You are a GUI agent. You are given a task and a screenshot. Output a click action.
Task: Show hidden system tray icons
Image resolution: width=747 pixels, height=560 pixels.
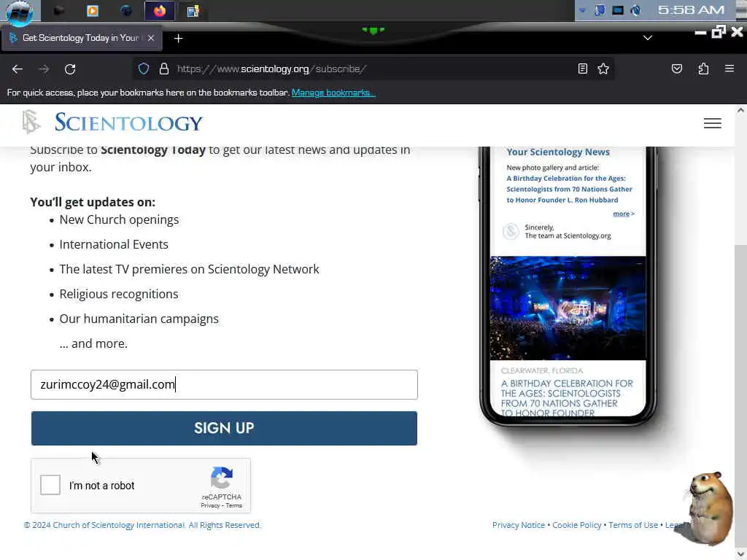pyautogui.click(x=582, y=10)
